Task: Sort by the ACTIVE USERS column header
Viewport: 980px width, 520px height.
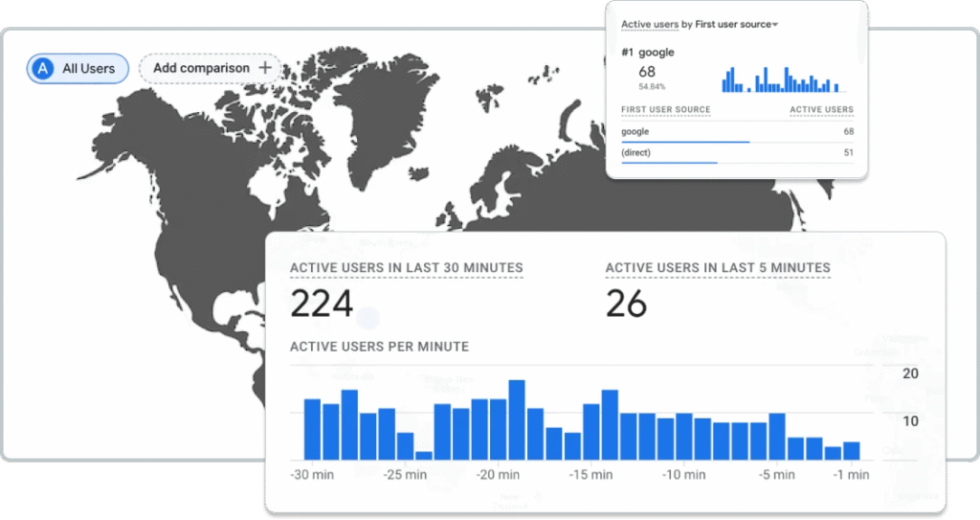Action: point(821,110)
